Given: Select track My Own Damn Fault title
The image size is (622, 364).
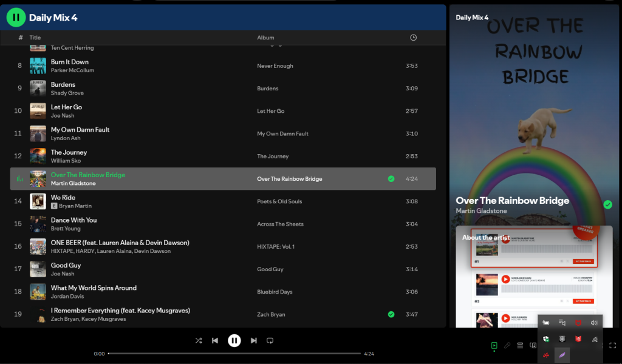Looking at the screenshot, I should pos(80,129).
